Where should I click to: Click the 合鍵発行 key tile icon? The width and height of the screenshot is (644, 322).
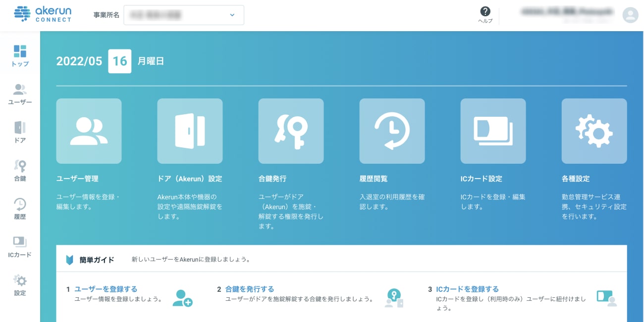point(291,131)
